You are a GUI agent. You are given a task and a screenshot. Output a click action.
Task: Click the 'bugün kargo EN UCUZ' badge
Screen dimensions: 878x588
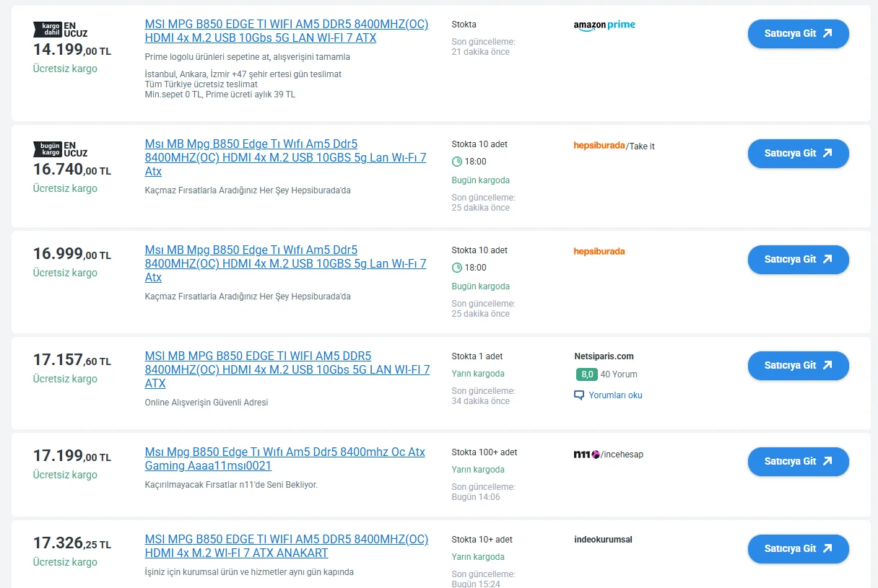61,149
